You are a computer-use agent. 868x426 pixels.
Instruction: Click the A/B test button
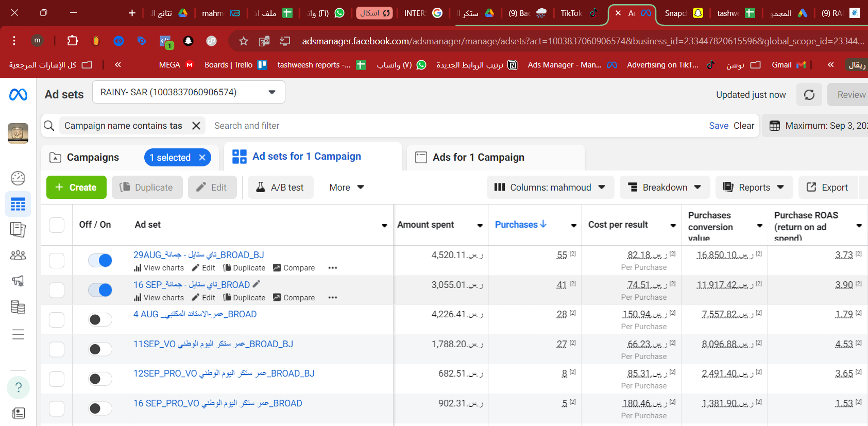(280, 188)
